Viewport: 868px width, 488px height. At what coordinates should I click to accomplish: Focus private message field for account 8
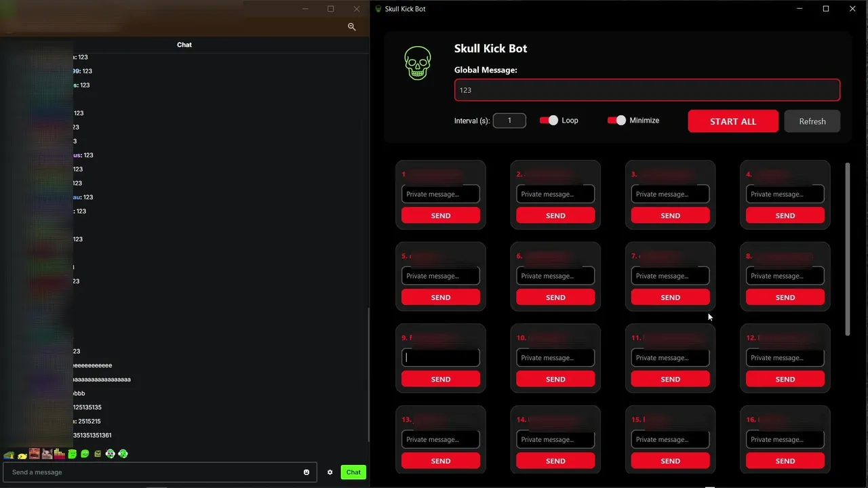coord(785,276)
